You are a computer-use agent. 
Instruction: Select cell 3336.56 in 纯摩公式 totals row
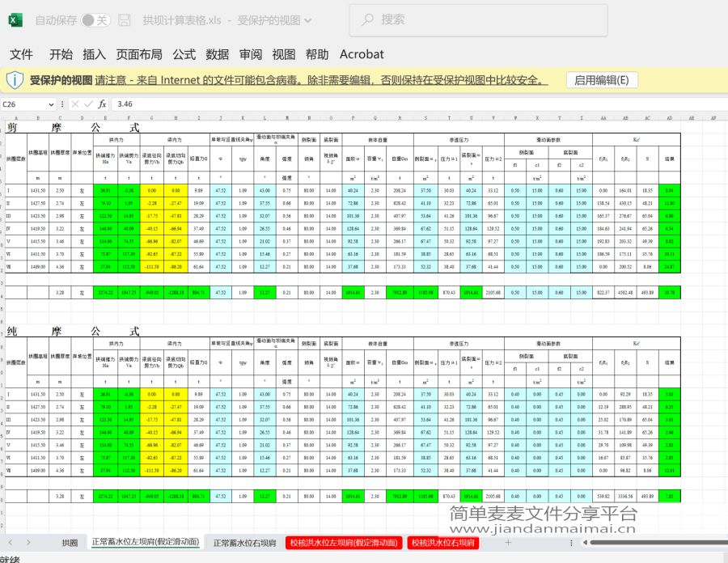pyautogui.click(x=625, y=496)
